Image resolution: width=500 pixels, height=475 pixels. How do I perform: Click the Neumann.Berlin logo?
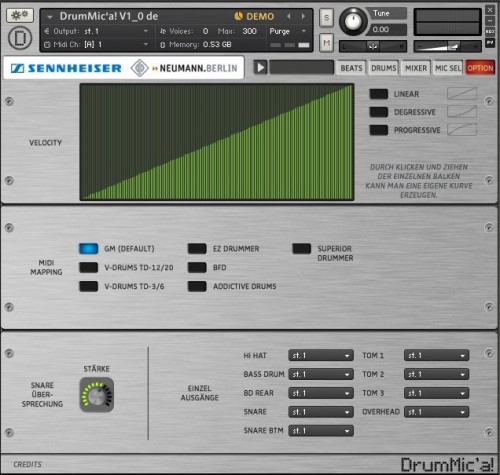184,68
